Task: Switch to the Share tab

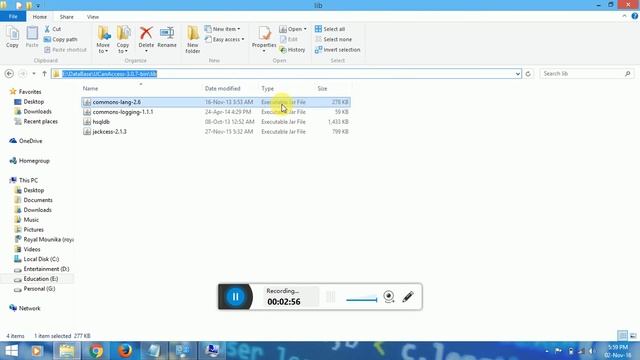Action: [x=67, y=17]
